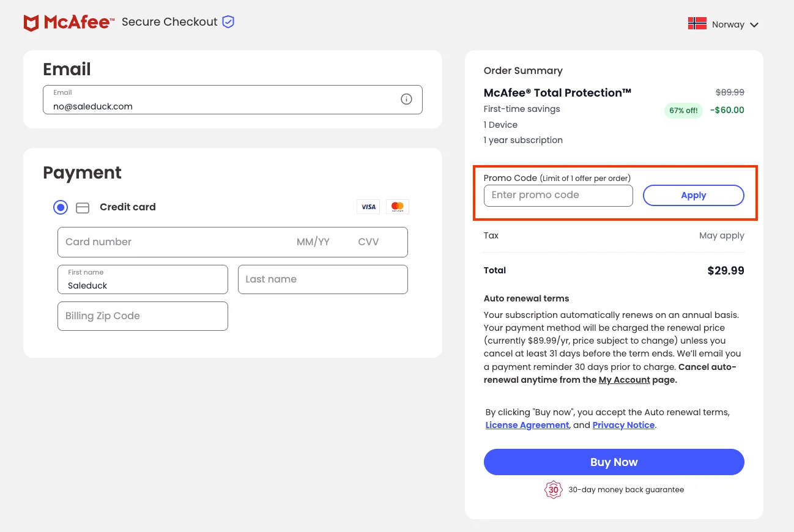Click the 30-day guarantee badge icon

click(x=553, y=490)
